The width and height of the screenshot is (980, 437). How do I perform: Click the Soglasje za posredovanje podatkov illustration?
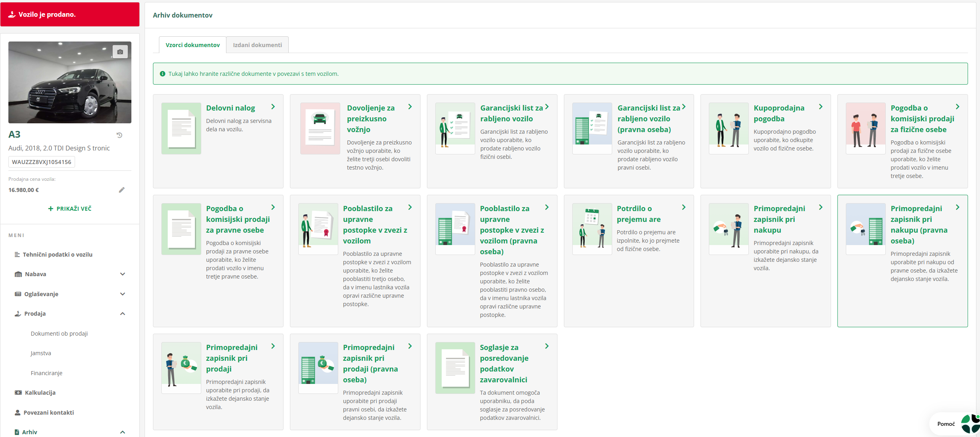pos(455,368)
